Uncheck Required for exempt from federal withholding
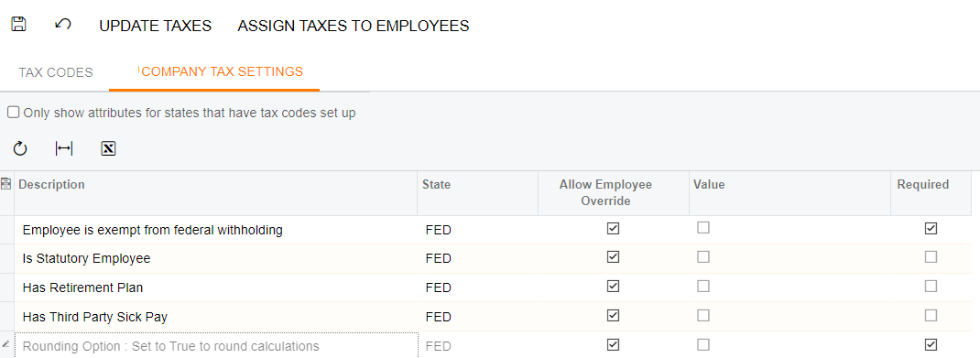980x358 pixels. [x=931, y=229]
